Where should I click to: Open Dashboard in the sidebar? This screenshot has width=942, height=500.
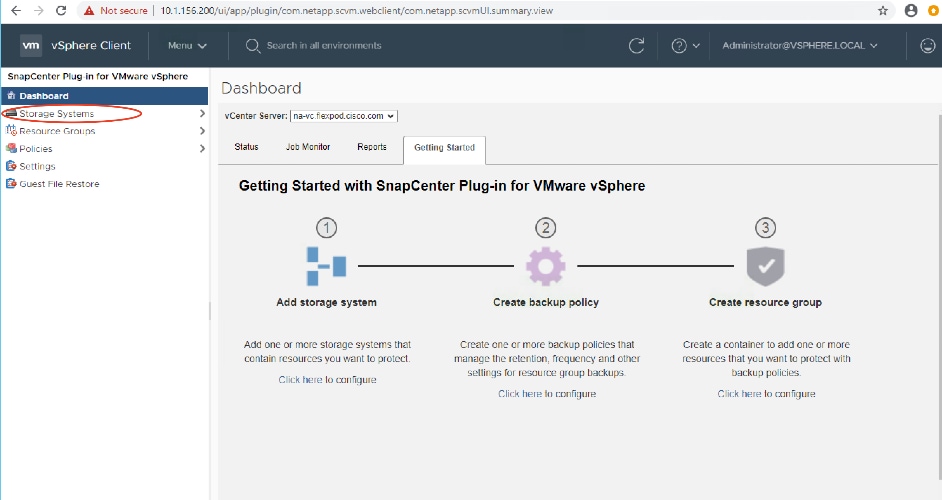[x=105, y=96]
